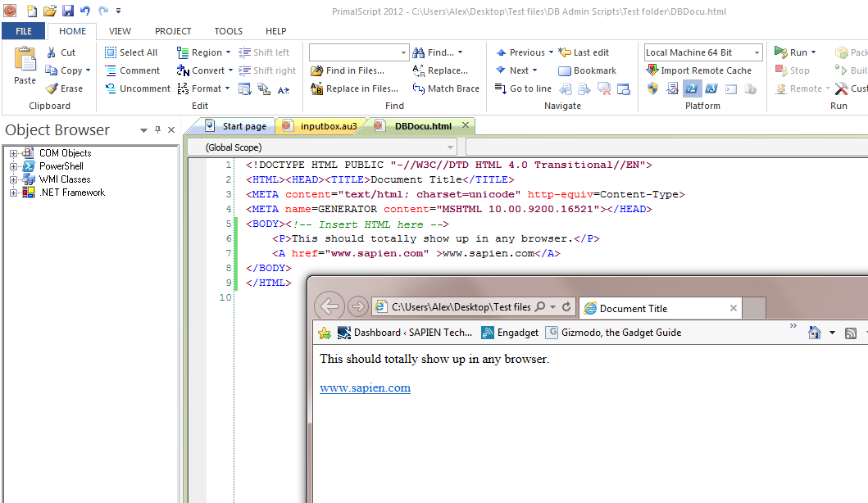Open Find in Files
The width and height of the screenshot is (868, 503).
[x=347, y=70]
